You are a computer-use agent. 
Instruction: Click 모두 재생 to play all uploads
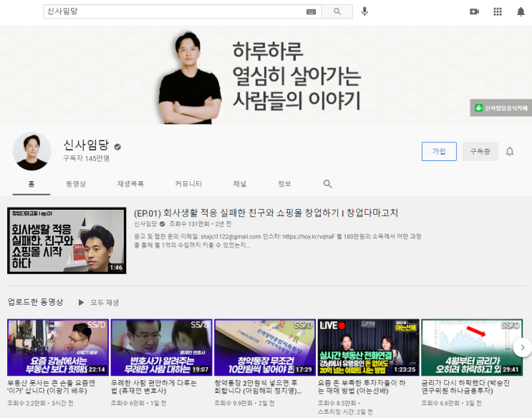(x=105, y=302)
